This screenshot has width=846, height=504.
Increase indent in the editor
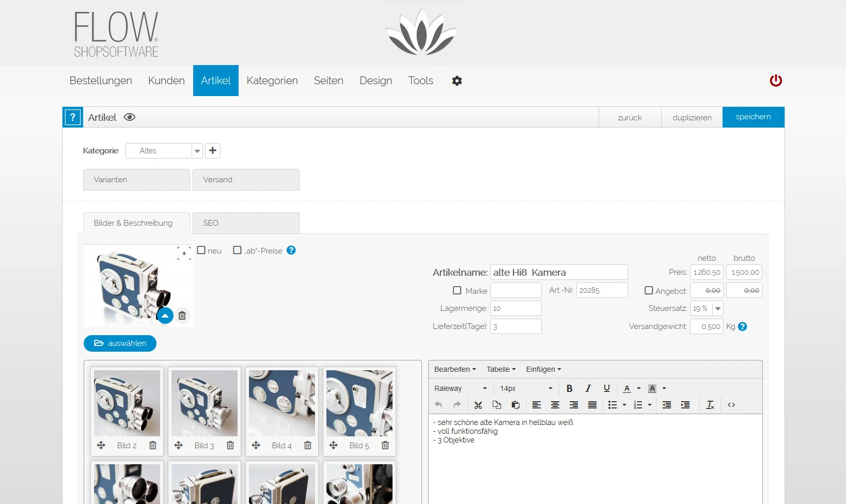(x=685, y=405)
